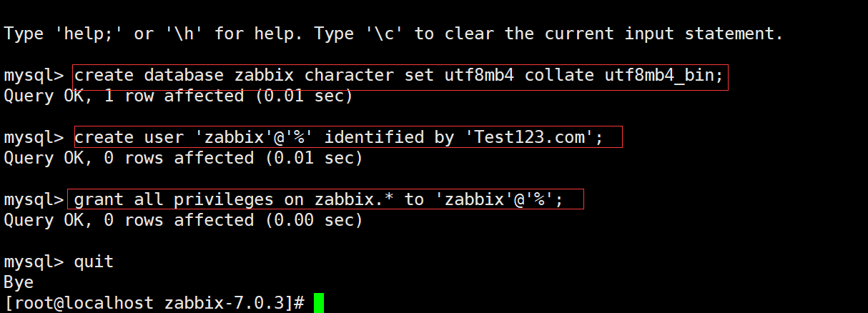Viewport: 868px width, 313px height.
Task: Click the green terminal cursor block
Action: 318,302
